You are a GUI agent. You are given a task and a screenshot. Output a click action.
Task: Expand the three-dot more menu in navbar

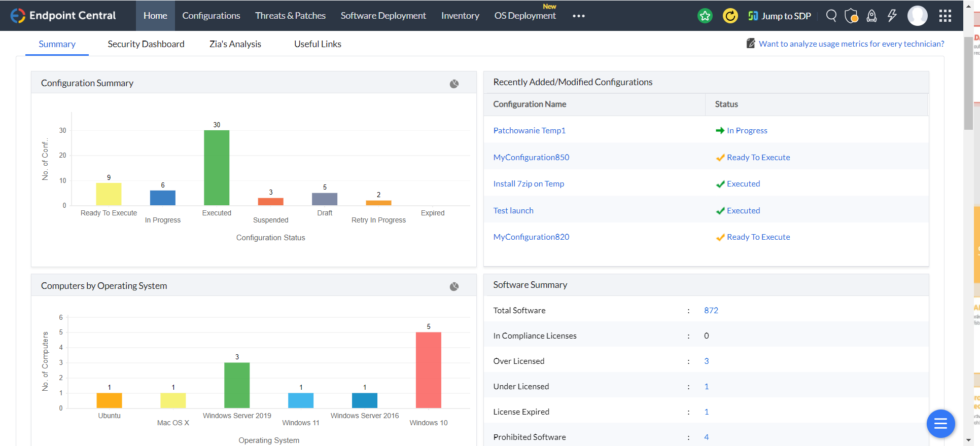coord(578,16)
